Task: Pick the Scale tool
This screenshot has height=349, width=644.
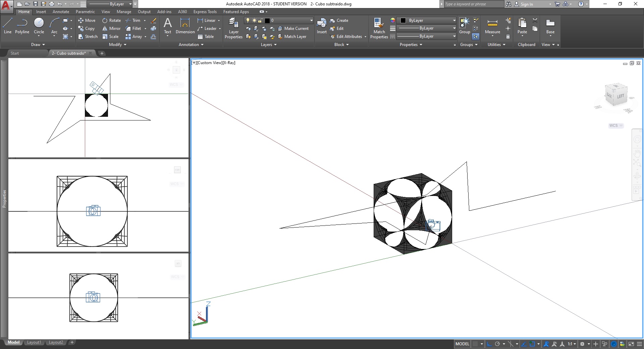Action: click(x=110, y=37)
